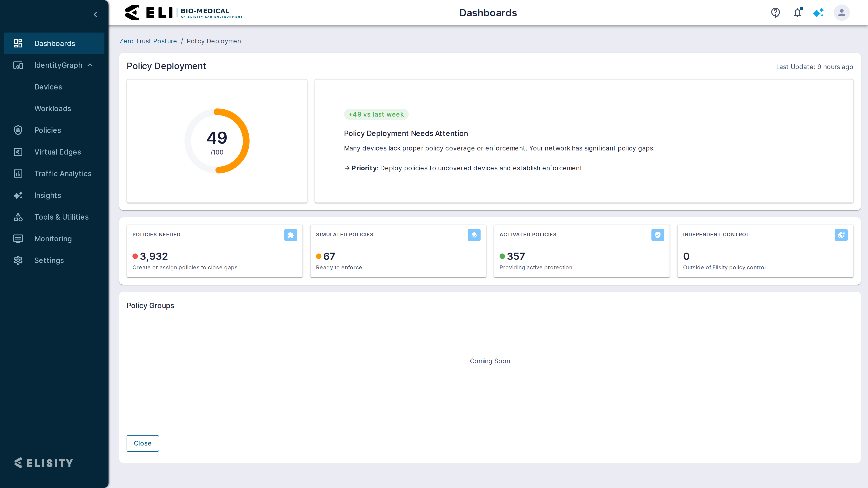Open Settings section
This screenshot has width=868, height=488.
[x=49, y=260]
